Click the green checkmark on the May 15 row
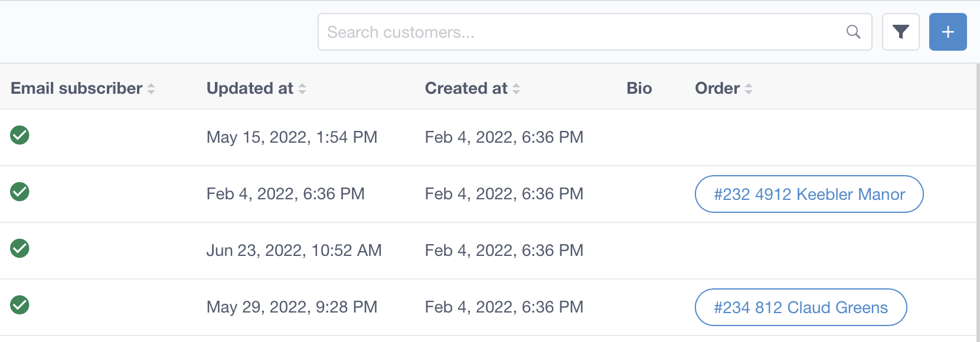Screen dimensions: 980x342 tap(19, 136)
